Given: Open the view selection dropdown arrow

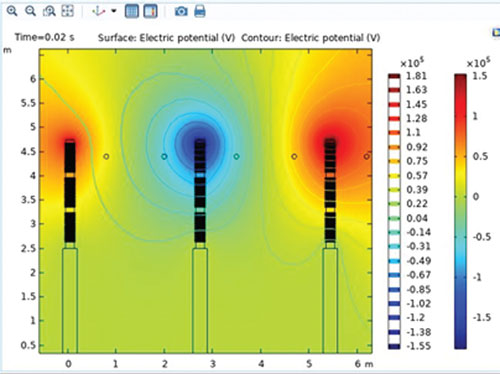Looking at the screenshot, I should [x=114, y=11].
